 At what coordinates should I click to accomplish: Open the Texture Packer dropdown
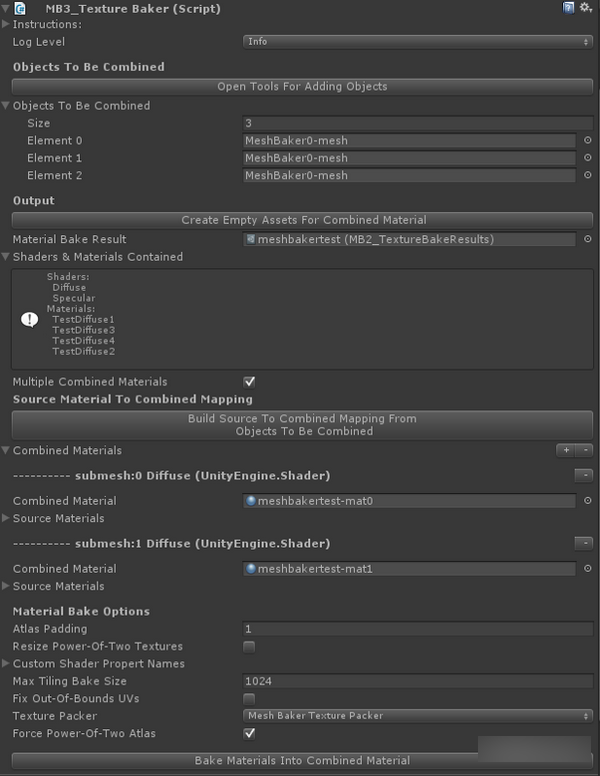click(418, 715)
